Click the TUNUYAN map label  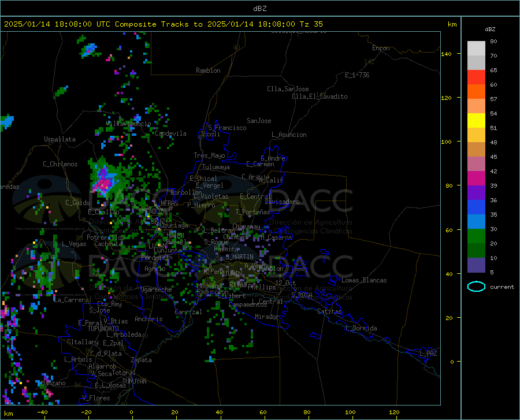pyautogui.click(x=134, y=381)
